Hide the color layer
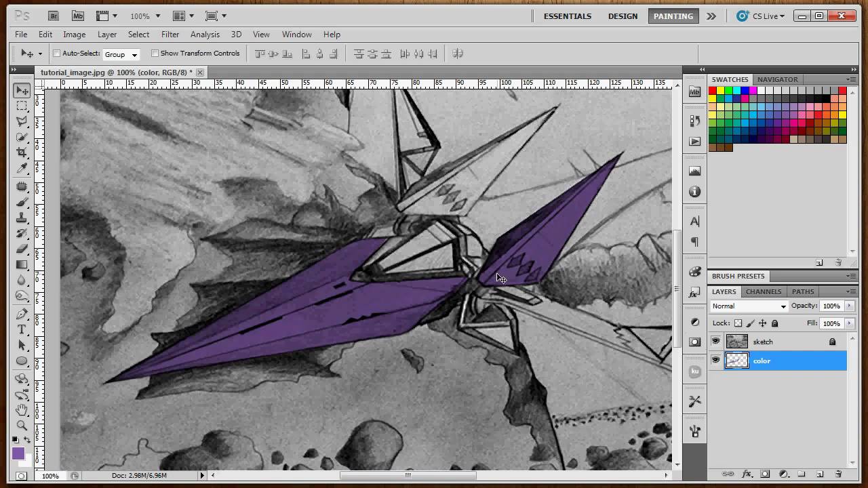This screenshot has height=488, width=868. pyautogui.click(x=715, y=361)
